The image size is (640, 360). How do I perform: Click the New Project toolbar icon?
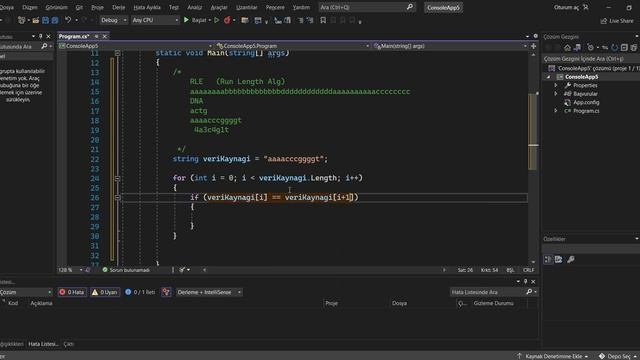(x=21, y=20)
